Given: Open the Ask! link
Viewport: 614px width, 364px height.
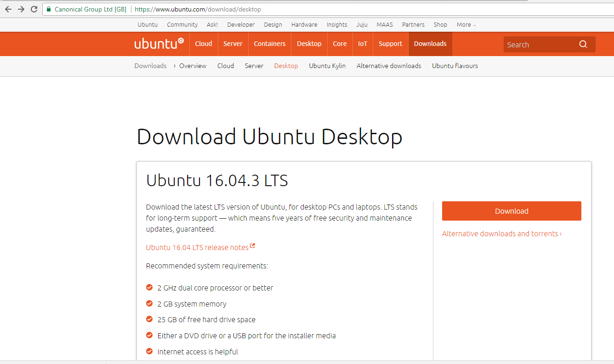Looking at the screenshot, I should (212, 25).
